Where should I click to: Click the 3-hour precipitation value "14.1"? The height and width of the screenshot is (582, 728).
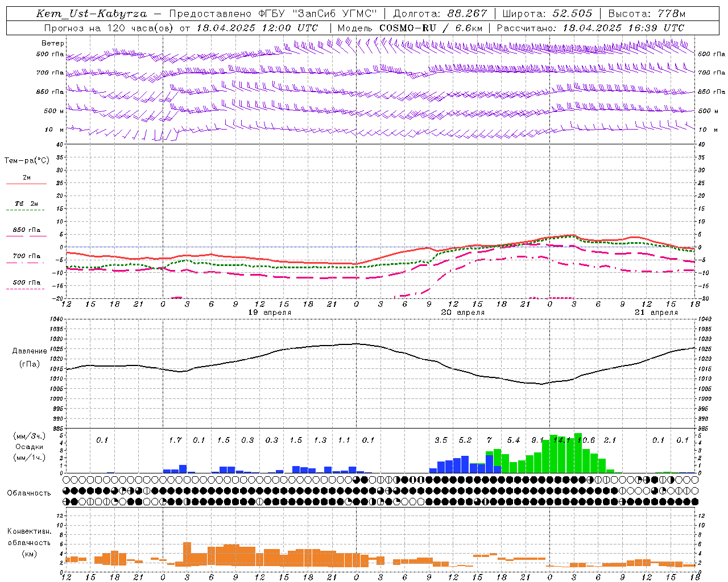562,440
